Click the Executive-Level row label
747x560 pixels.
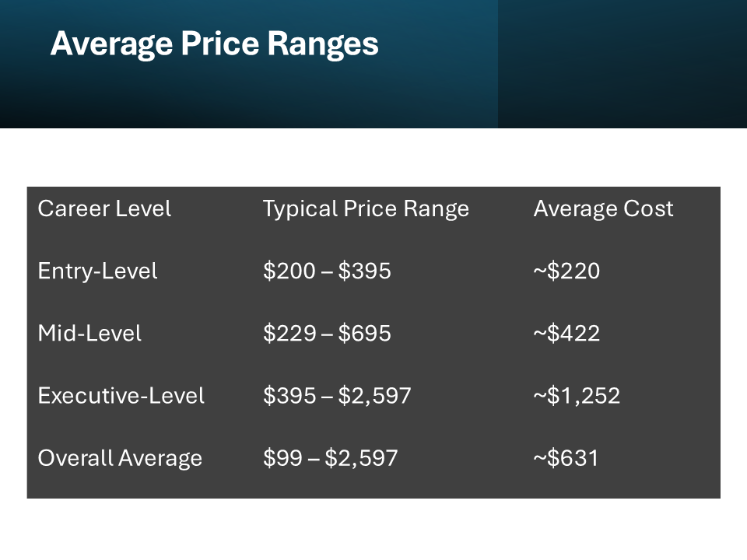click(x=121, y=396)
